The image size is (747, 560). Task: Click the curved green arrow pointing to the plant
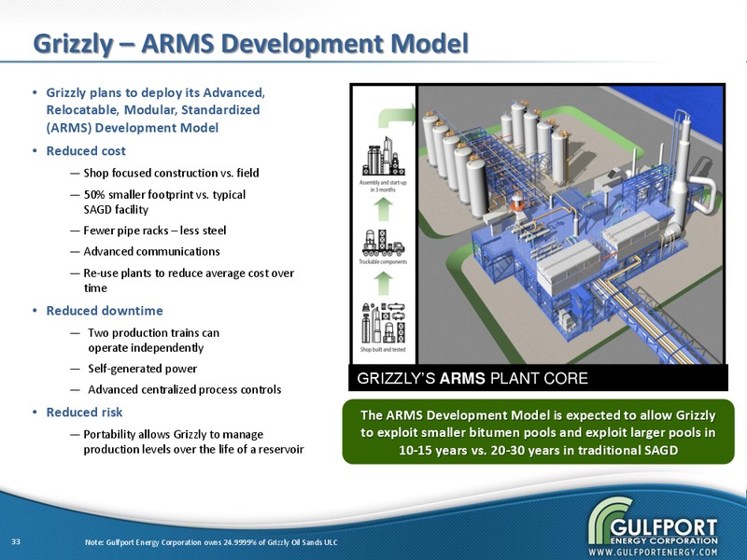point(396,116)
